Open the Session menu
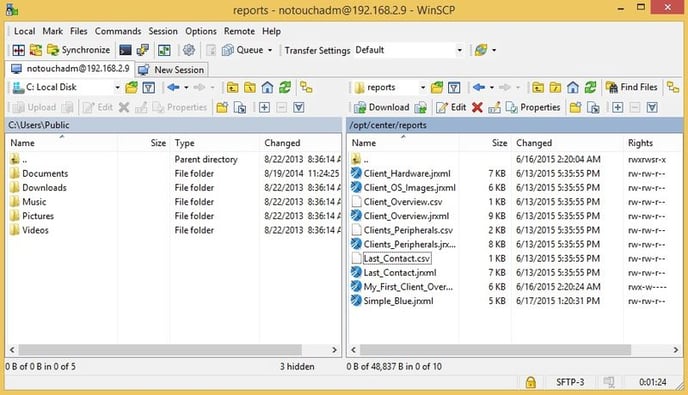Screen dimensions: 688x395 tap(163, 31)
